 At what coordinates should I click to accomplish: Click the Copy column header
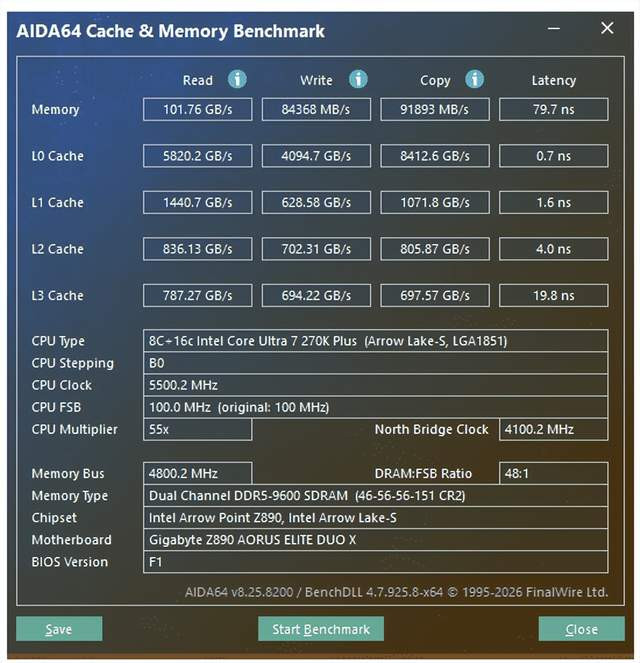point(435,81)
